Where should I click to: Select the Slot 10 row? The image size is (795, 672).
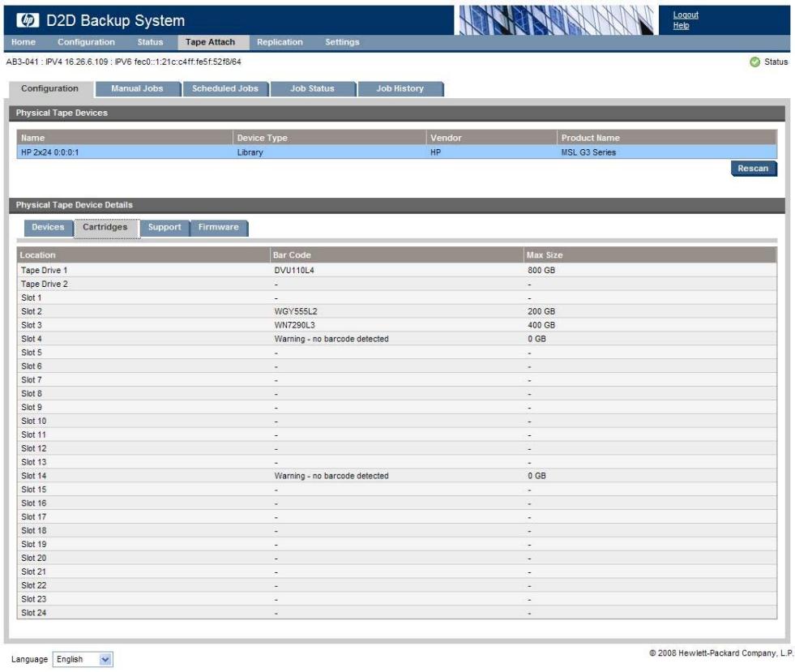pos(396,421)
